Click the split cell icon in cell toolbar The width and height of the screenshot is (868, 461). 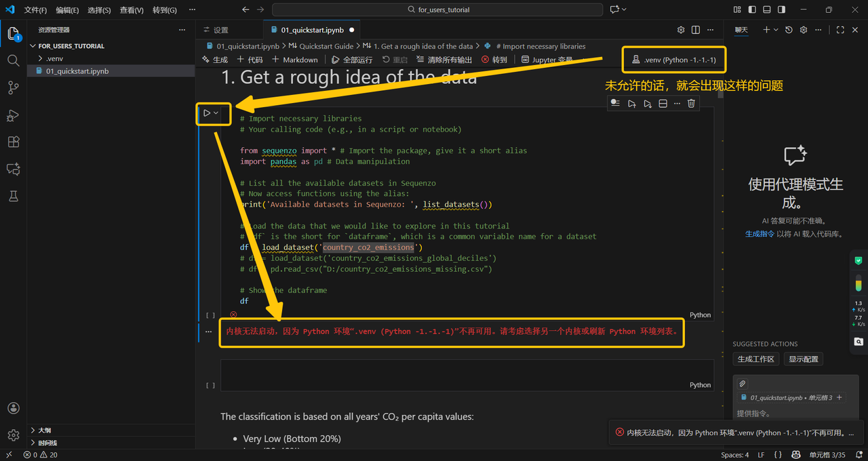(663, 103)
